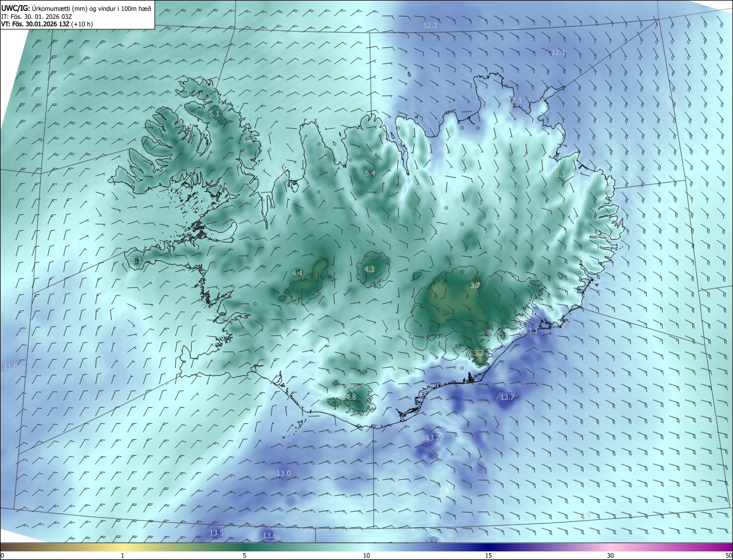Click the 4.8 value on Mýrdalsjökull
The width and height of the screenshot is (733, 560).
coord(351,397)
